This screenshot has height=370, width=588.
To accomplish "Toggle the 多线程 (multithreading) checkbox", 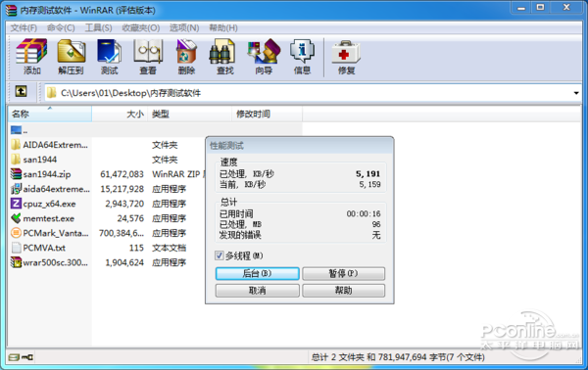I will pyautogui.click(x=219, y=255).
